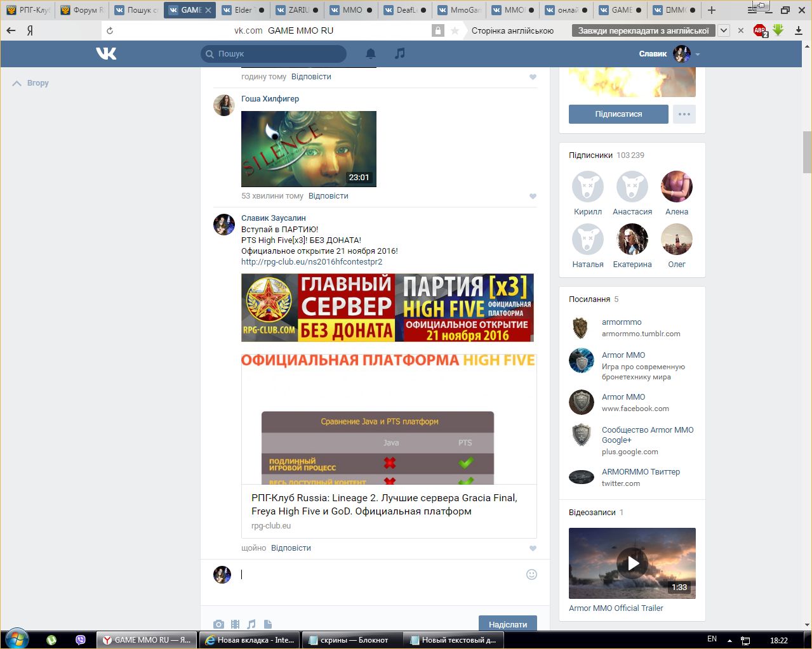Screen dimensions: 812x649
Task: Open emoji picker smiley
Action: [532, 574]
